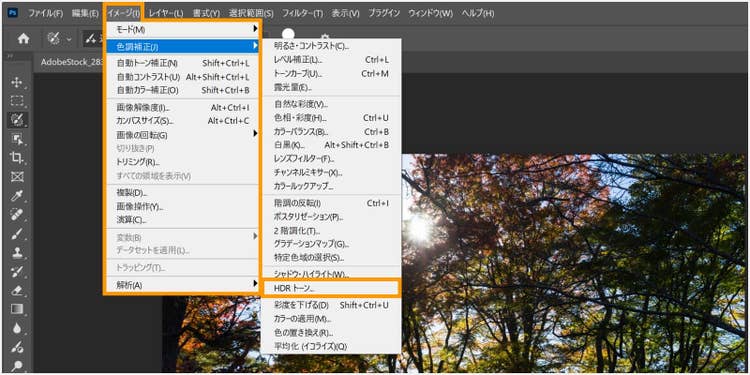750x375 pixels.
Task: Select the Quick Selection tool in toolbar
Action: (x=17, y=120)
